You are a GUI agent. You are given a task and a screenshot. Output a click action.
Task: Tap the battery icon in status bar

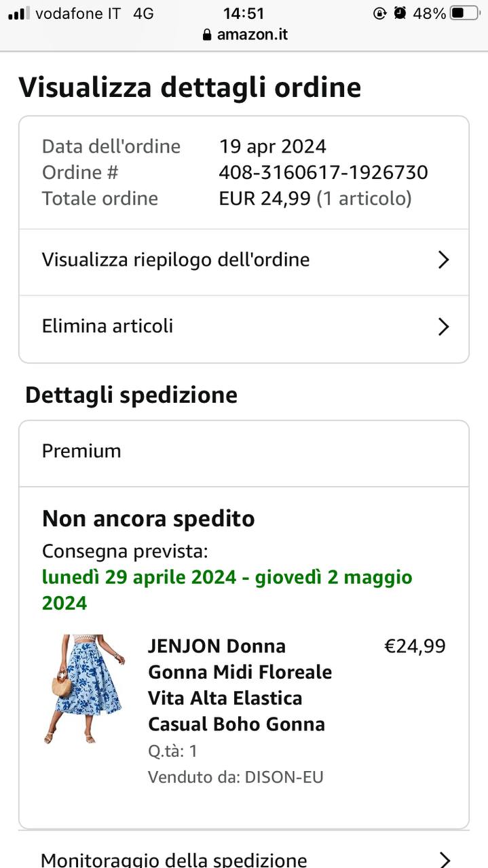tap(465, 13)
